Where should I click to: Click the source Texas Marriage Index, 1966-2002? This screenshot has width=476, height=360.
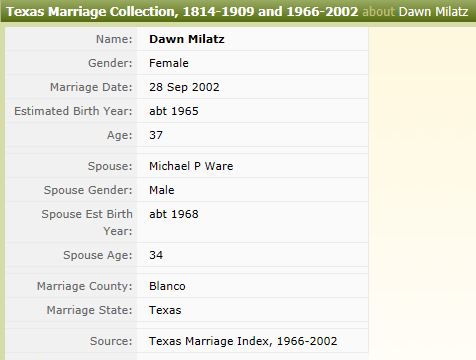[x=243, y=341]
